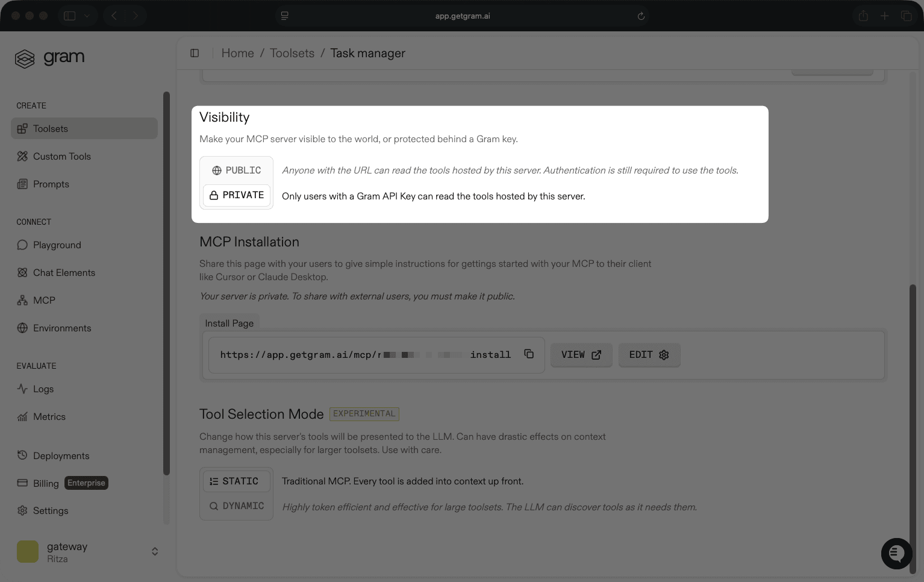Click the VIEW button for install page

tap(581, 354)
